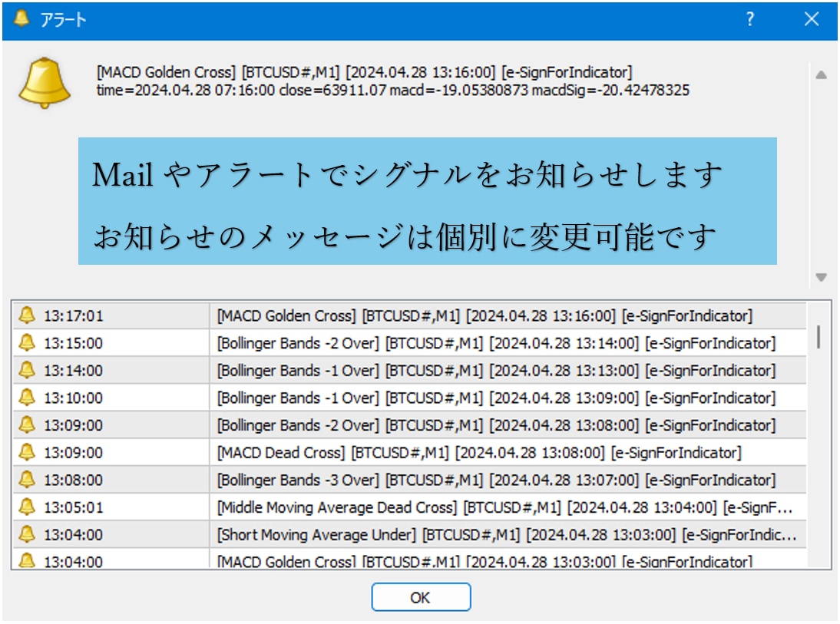
Task: Click the bell icon in title bar
Action: coord(21,18)
